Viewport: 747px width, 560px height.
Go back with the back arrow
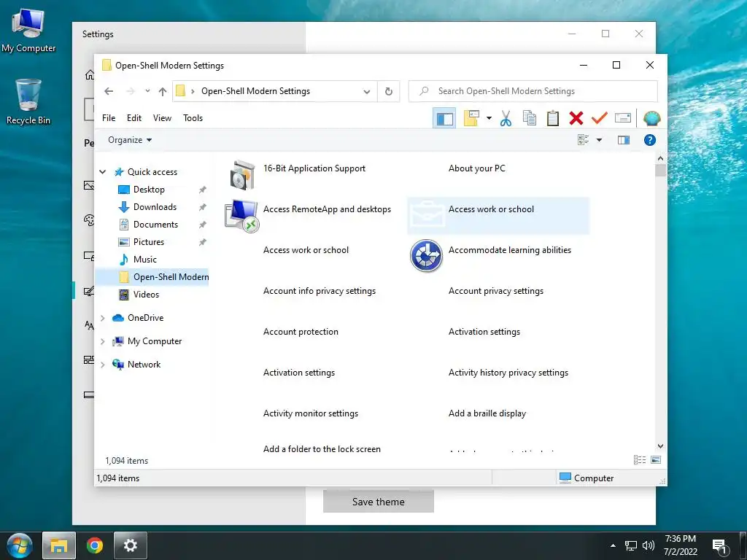pos(109,91)
